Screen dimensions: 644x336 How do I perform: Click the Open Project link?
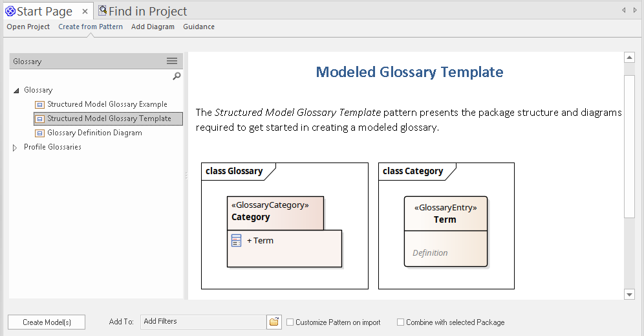pos(28,27)
